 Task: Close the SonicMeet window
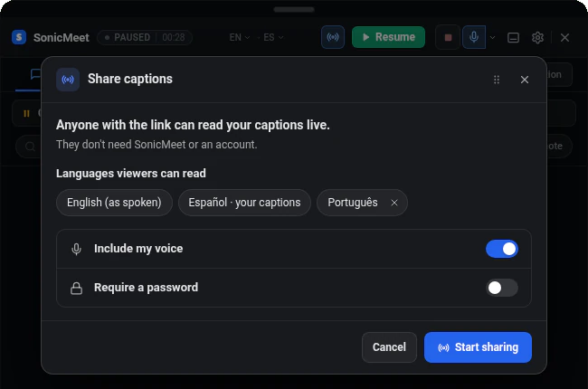click(564, 37)
